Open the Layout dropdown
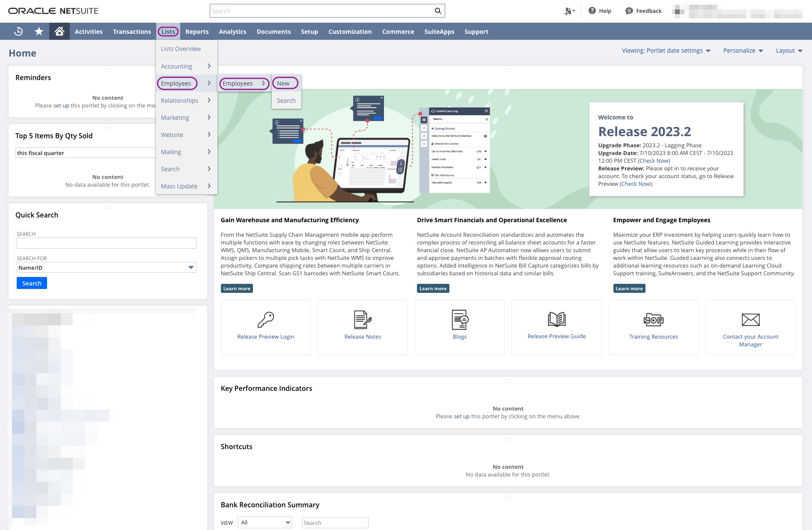Viewport: 812px width, 530px height. point(789,51)
